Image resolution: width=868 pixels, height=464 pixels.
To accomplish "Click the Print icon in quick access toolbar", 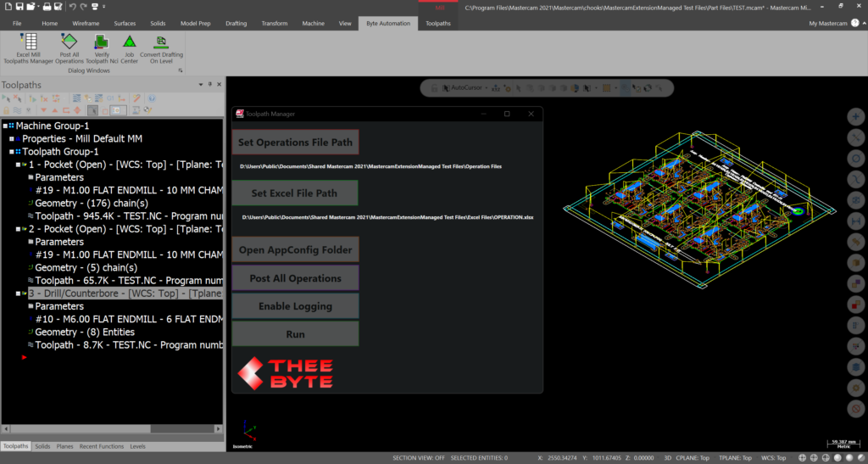I will (x=47, y=7).
